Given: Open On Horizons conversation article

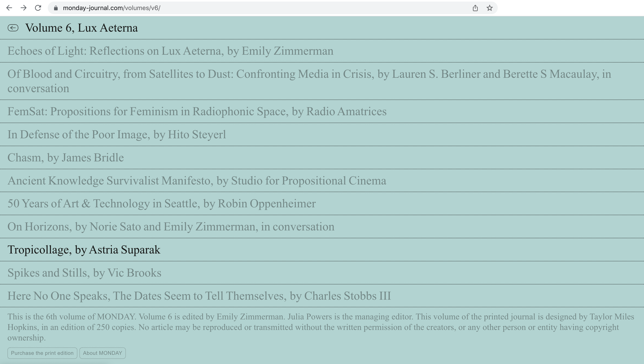Looking at the screenshot, I should pos(171,227).
